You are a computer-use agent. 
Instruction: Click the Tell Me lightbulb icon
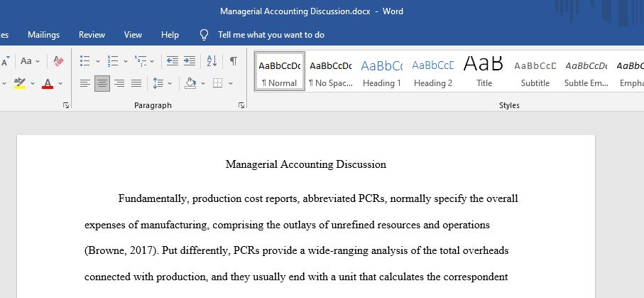coord(204,35)
